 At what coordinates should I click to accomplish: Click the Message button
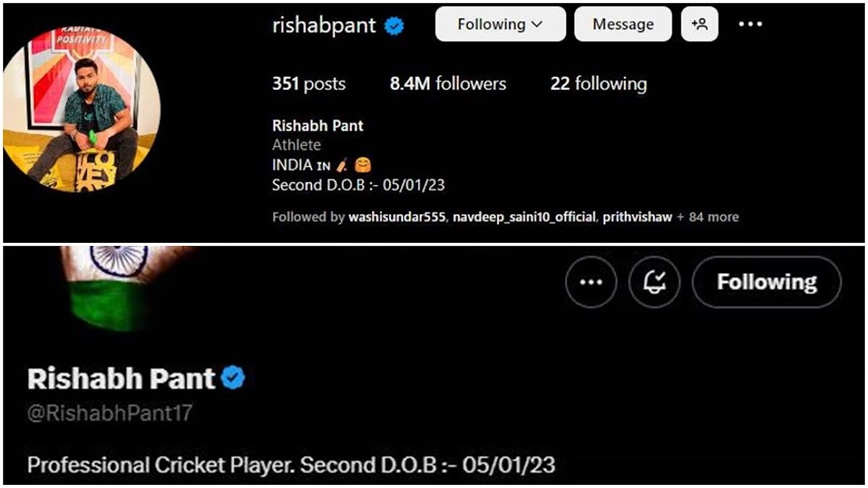click(x=622, y=24)
